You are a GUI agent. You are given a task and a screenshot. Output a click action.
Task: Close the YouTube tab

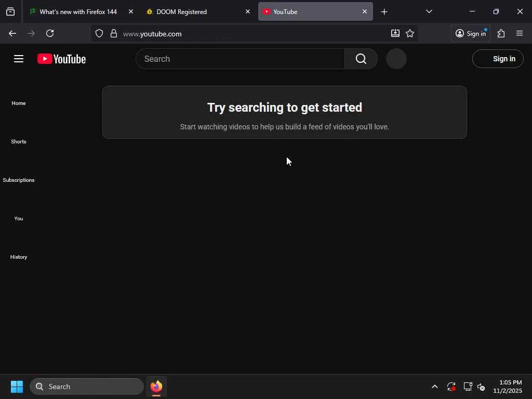point(364,11)
